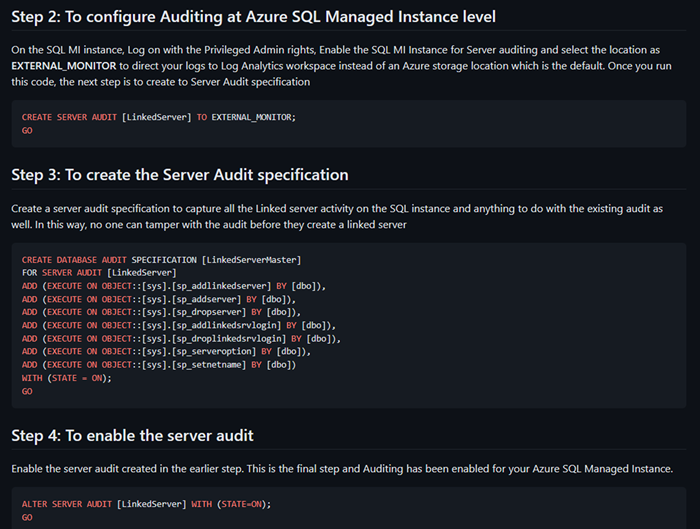The height and width of the screenshot is (529, 700).
Task: Click the ADD line containing sp_dropserver
Action: point(161,312)
